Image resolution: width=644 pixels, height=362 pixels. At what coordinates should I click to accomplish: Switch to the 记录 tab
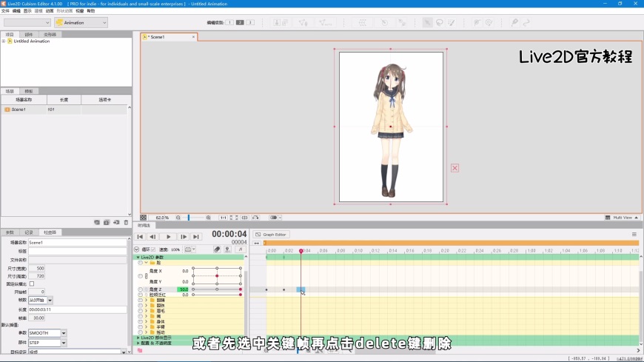[x=29, y=232]
